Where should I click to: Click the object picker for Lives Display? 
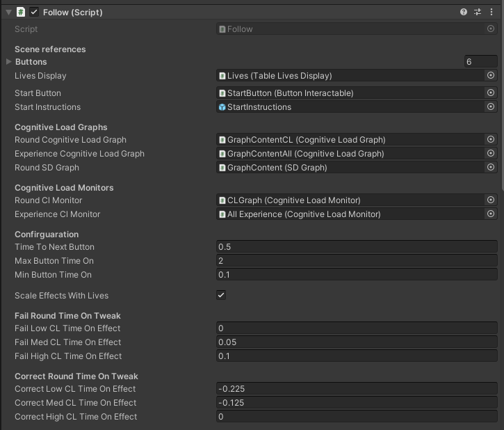tap(490, 75)
